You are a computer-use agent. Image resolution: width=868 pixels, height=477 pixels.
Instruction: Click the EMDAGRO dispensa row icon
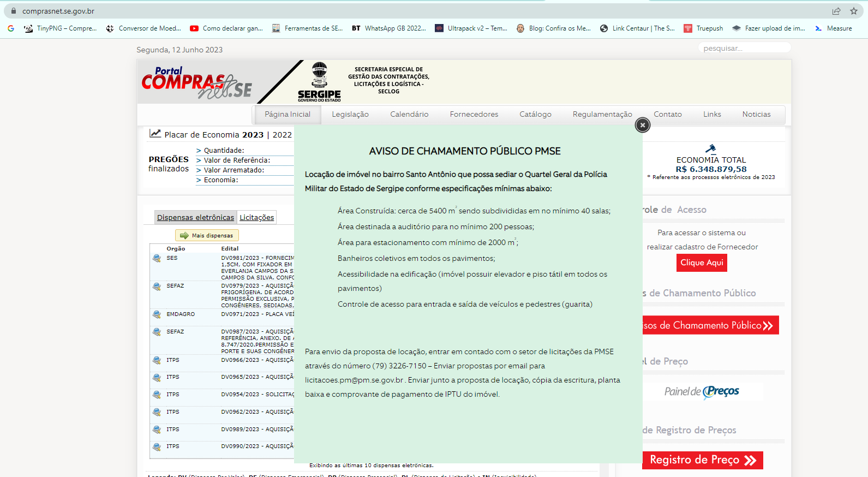(157, 314)
